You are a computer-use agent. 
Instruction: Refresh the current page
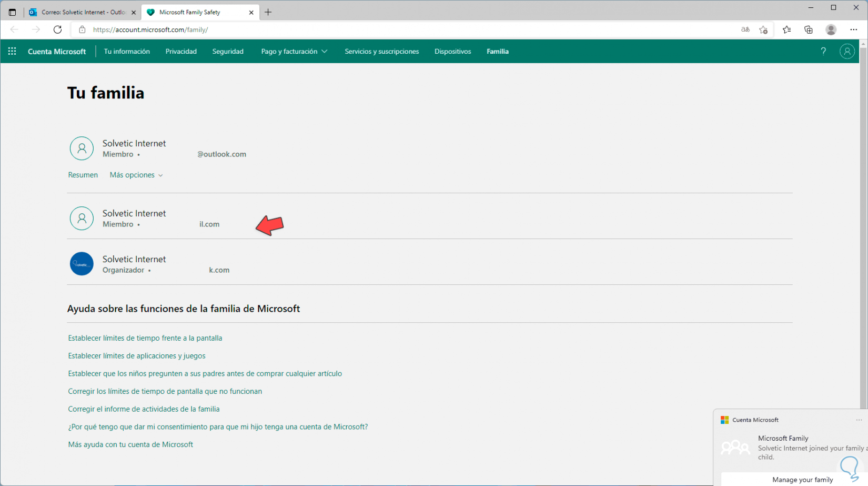[57, 29]
